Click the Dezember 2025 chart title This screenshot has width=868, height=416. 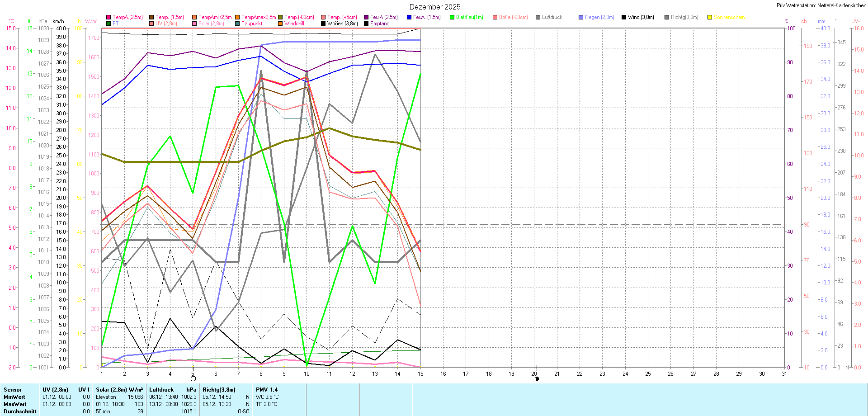[x=435, y=7]
